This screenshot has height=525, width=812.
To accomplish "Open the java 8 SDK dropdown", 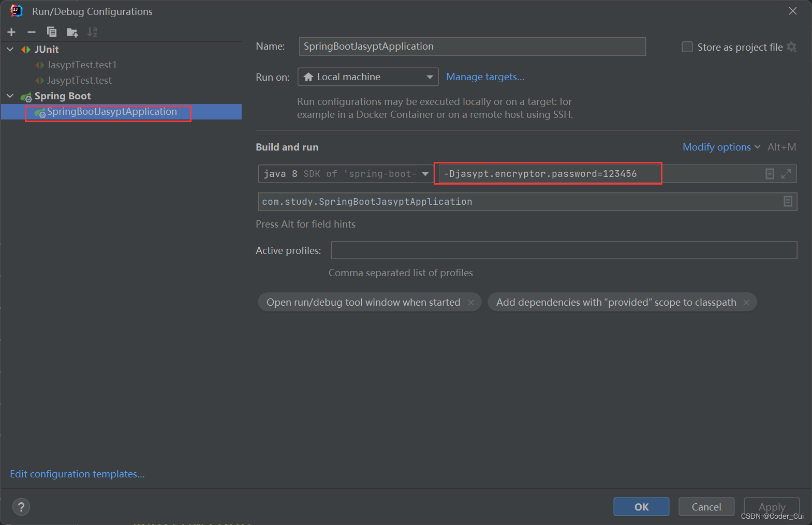I will pyautogui.click(x=345, y=174).
